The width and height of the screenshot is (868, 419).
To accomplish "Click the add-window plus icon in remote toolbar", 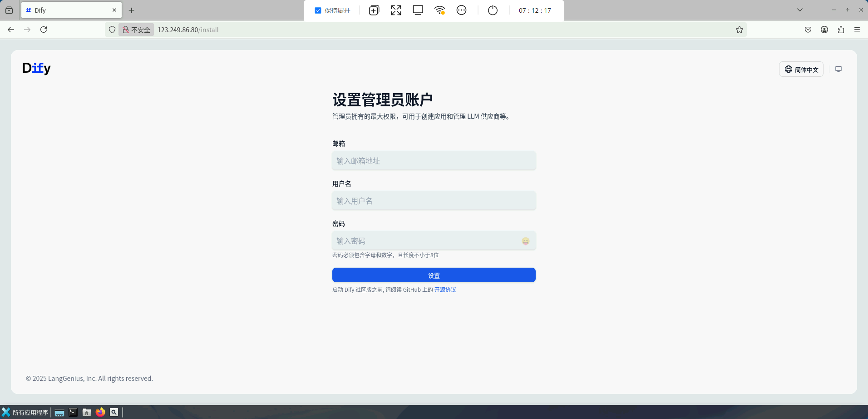I will (x=374, y=10).
